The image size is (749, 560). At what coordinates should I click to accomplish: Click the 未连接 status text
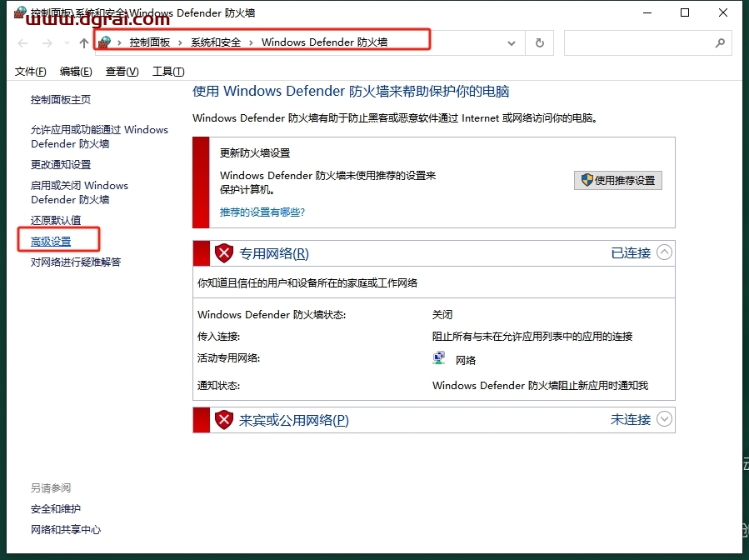tap(631, 419)
